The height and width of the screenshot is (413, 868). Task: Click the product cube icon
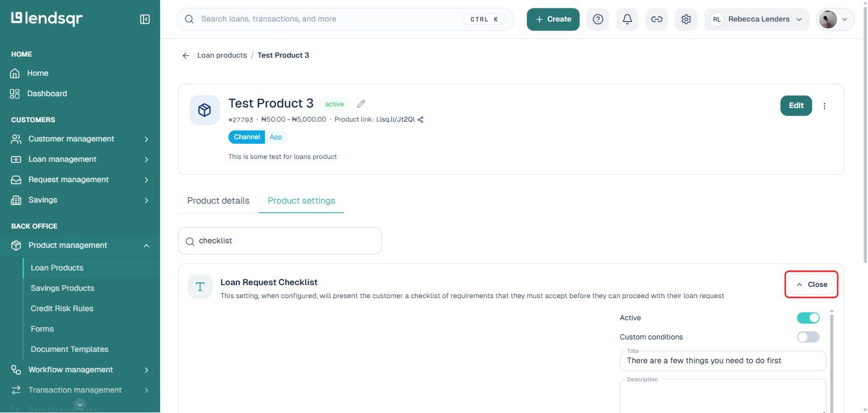click(x=205, y=110)
